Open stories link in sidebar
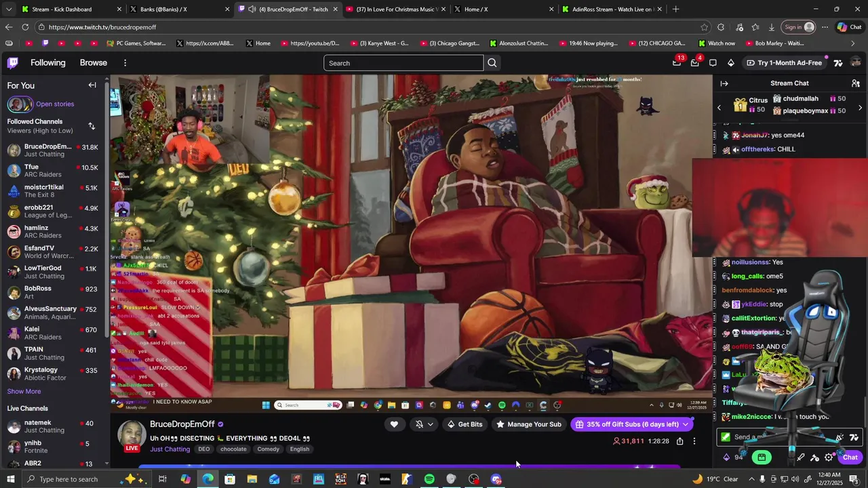The image size is (868, 488). point(55,104)
